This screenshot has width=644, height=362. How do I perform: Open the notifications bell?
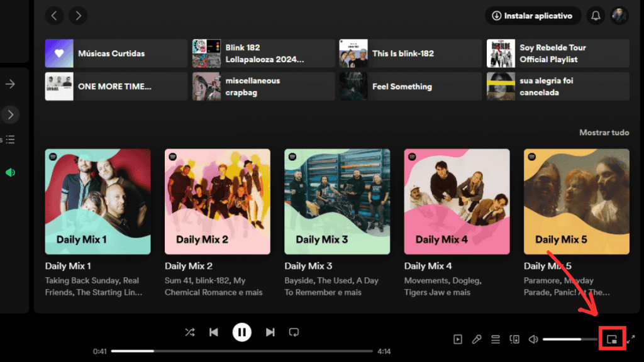(596, 16)
